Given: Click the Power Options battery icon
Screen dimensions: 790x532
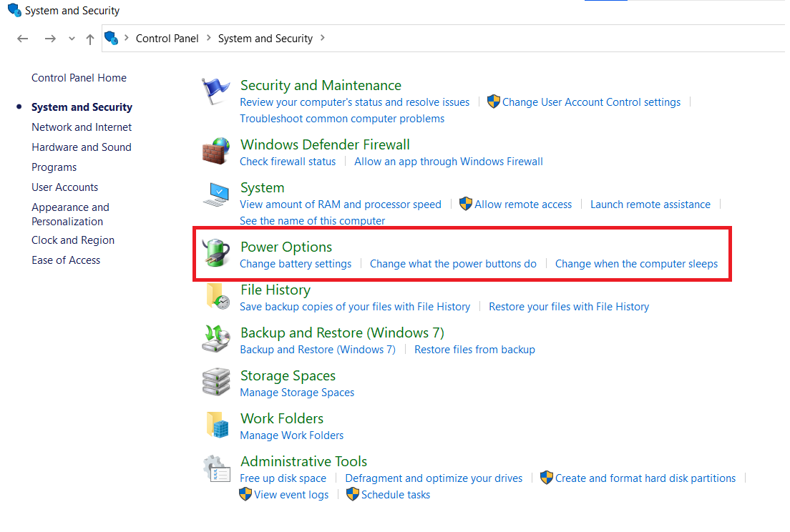Looking at the screenshot, I should coord(215,252).
